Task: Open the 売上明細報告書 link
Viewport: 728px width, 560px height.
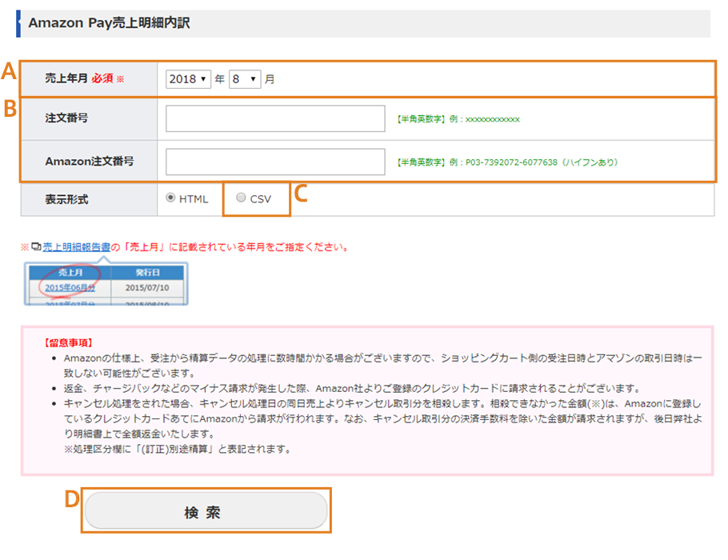Action: pos(76,246)
